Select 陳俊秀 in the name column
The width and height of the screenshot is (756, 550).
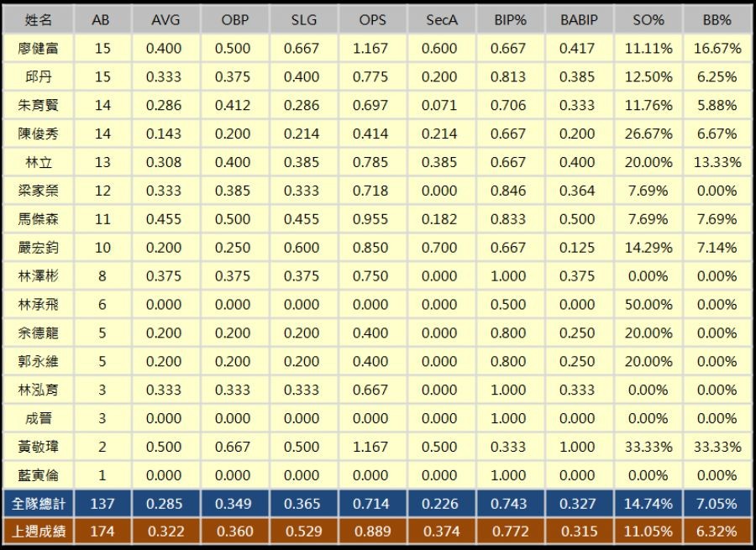pyautogui.click(x=38, y=134)
